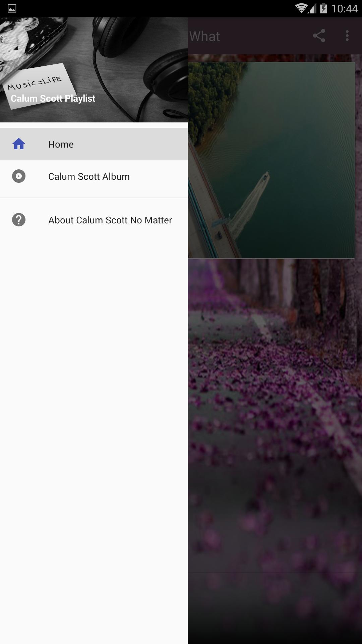Tap the blue Home icon
Screen dimensions: 362x644
19,144
